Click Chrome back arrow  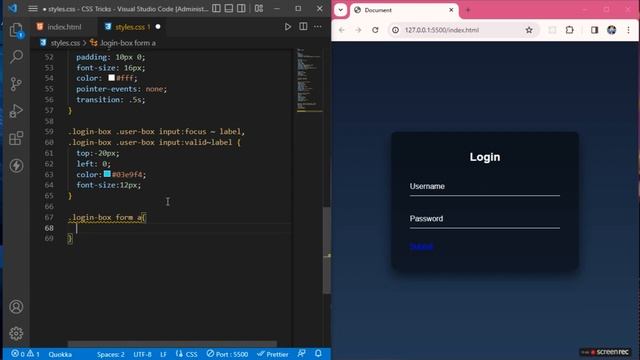point(342,30)
